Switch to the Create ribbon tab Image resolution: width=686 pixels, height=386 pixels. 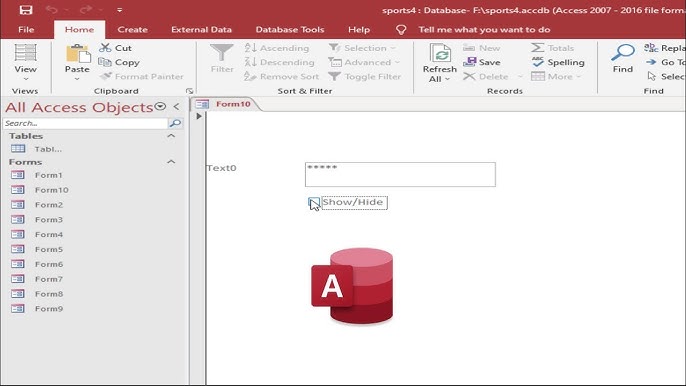133,30
